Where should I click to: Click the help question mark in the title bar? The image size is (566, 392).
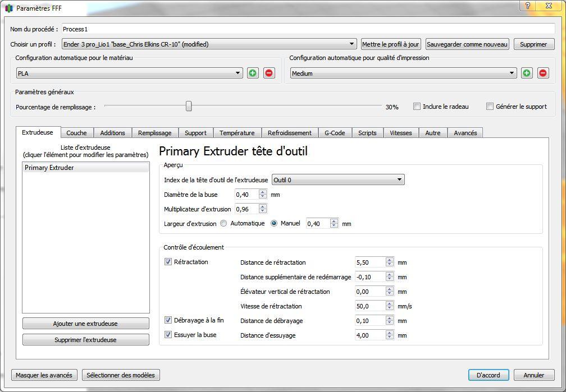[x=527, y=6]
